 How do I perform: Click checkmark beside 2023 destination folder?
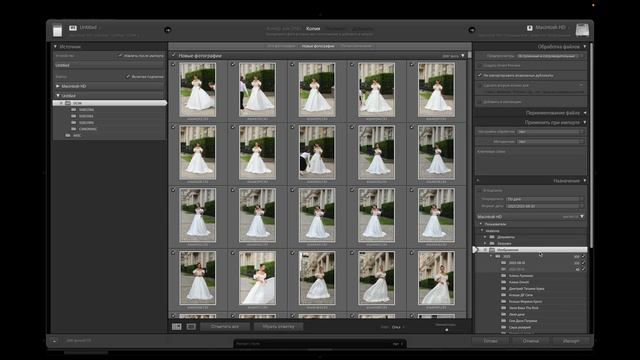(x=583, y=256)
